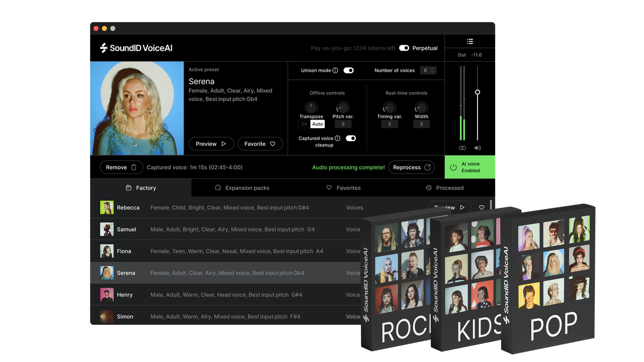Click the Captured voice cleanup info icon
Screen dimensions: 644x362
point(336,138)
